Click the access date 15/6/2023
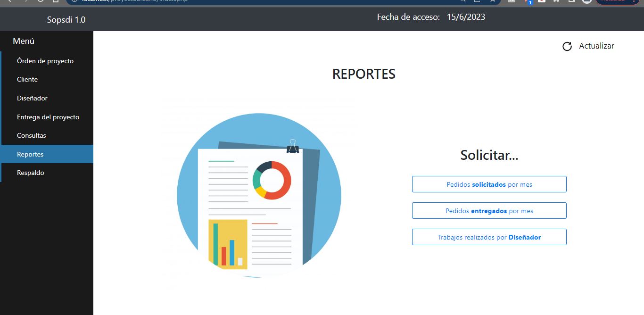 (466, 17)
